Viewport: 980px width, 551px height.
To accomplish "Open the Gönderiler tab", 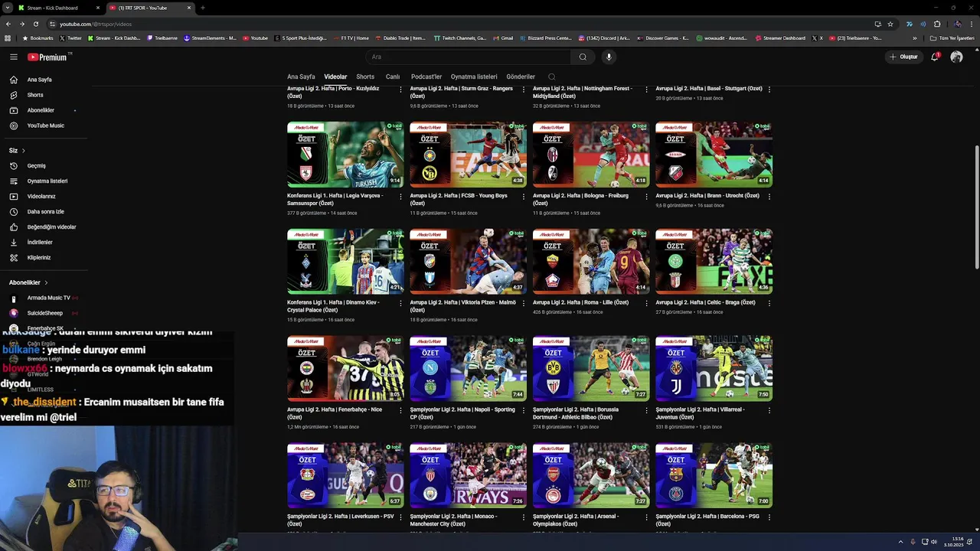I will 521,77.
